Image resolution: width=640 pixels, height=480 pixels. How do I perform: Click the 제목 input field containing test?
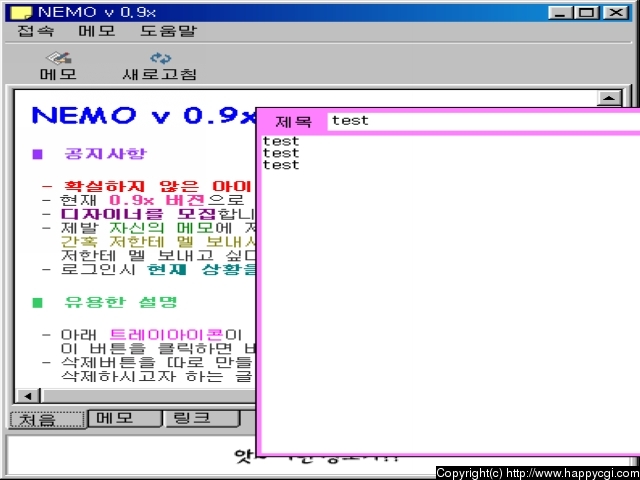(x=484, y=121)
